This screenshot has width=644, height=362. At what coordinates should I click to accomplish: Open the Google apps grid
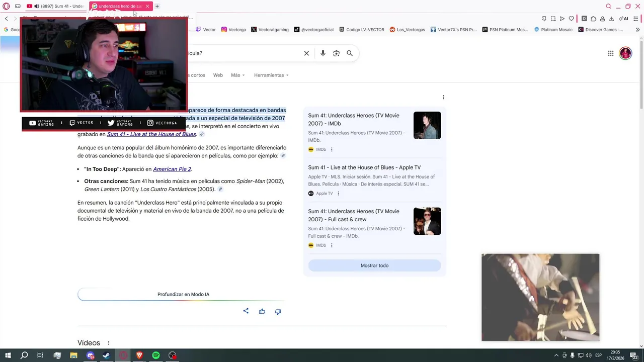[610, 53]
